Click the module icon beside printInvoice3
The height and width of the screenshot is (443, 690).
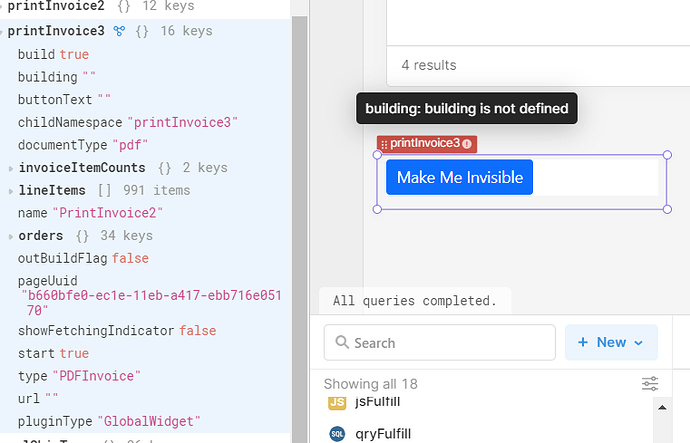(x=119, y=31)
